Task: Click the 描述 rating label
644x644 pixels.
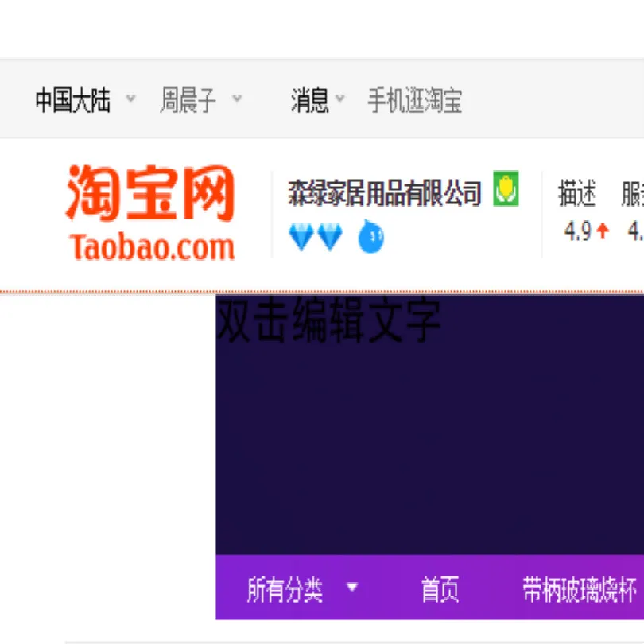Action: tap(576, 193)
